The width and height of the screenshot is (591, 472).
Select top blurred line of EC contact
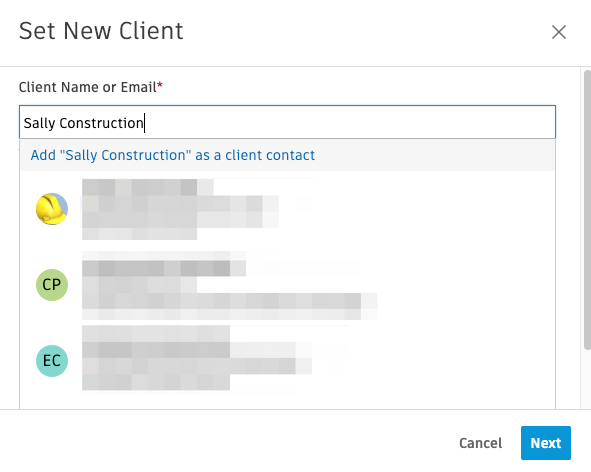pyautogui.click(x=156, y=334)
